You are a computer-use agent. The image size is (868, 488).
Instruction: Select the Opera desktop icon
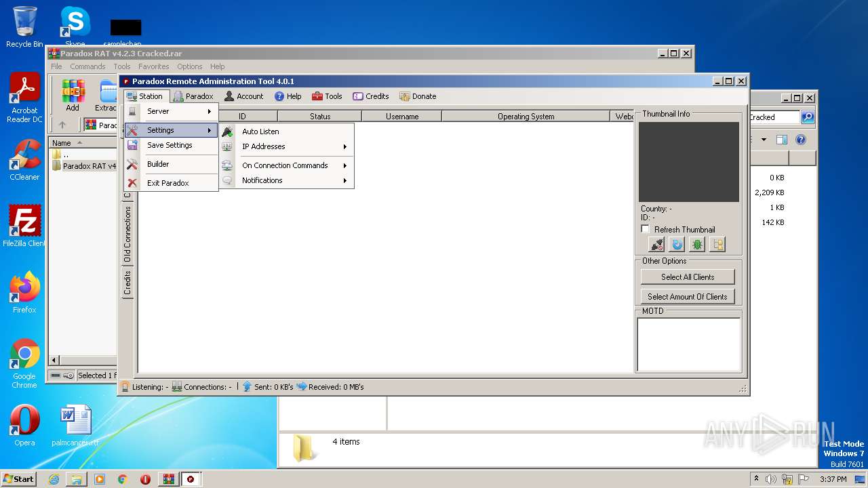click(x=24, y=426)
